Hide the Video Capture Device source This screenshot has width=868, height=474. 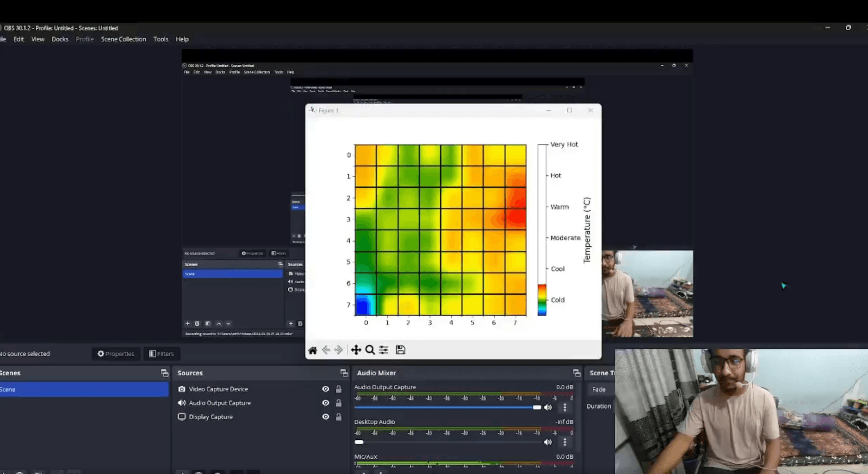(326, 389)
